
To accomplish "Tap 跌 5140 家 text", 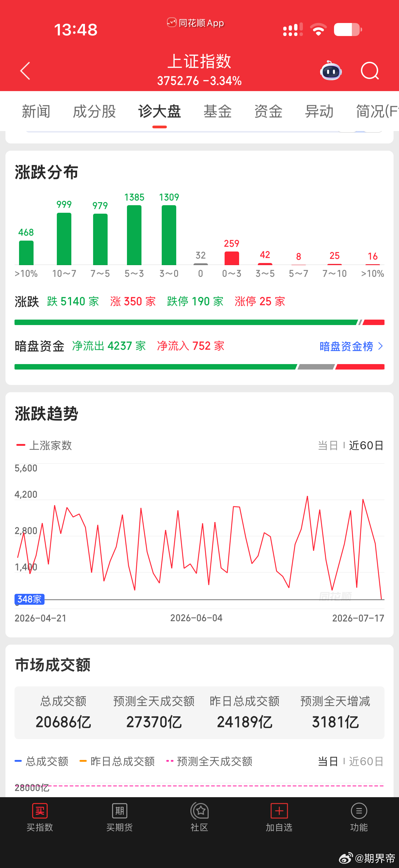I will pos(73,301).
